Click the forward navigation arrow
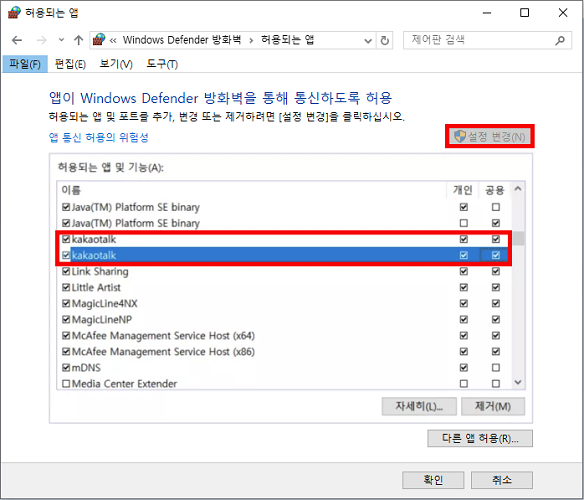 coord(42,40)
